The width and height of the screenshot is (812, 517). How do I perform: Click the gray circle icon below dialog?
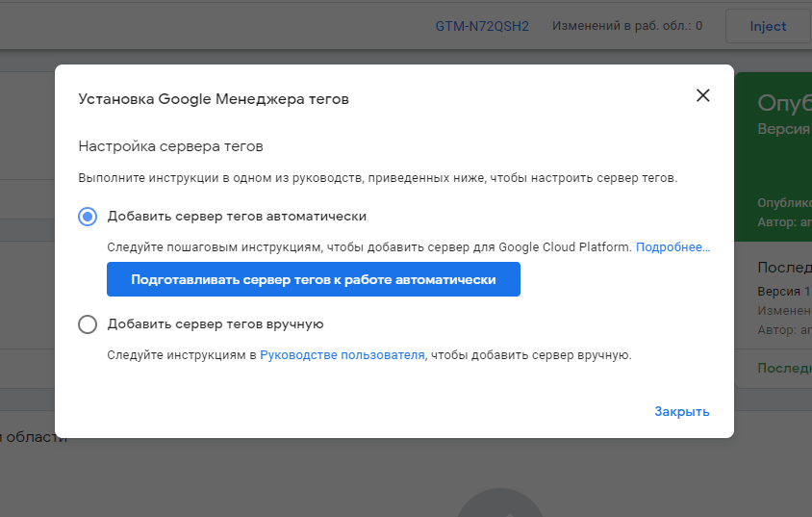coord(500,504)
